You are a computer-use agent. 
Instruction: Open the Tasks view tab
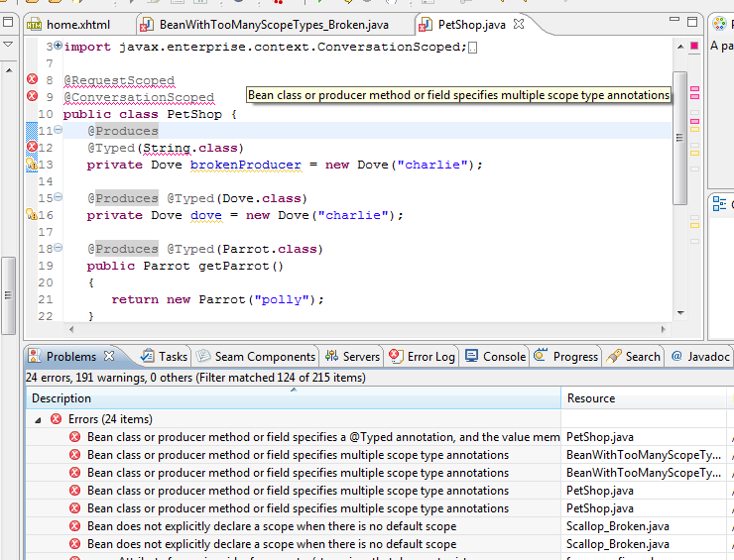pyautogui.click(x=164, y=357)
